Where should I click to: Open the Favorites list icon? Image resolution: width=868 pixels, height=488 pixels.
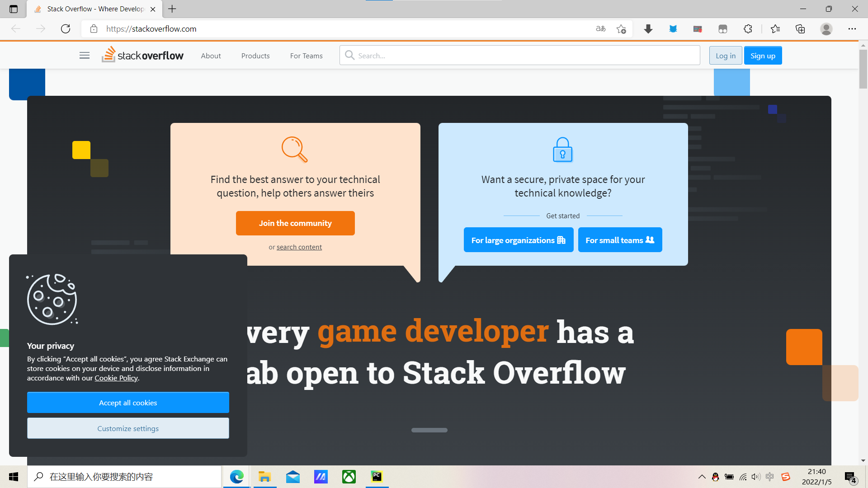(775, 29)
